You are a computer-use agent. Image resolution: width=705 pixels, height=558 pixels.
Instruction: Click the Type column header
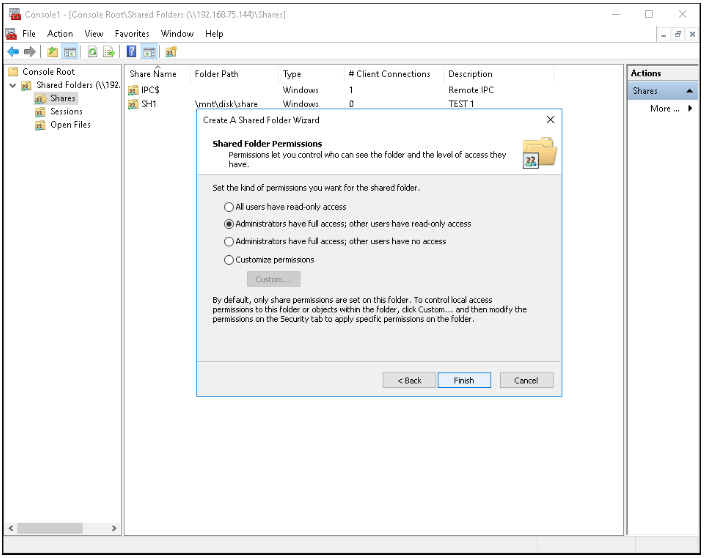(312, 74)
